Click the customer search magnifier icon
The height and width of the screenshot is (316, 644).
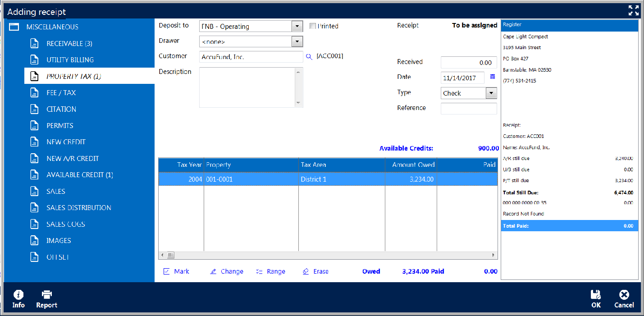tap(309, 57)
